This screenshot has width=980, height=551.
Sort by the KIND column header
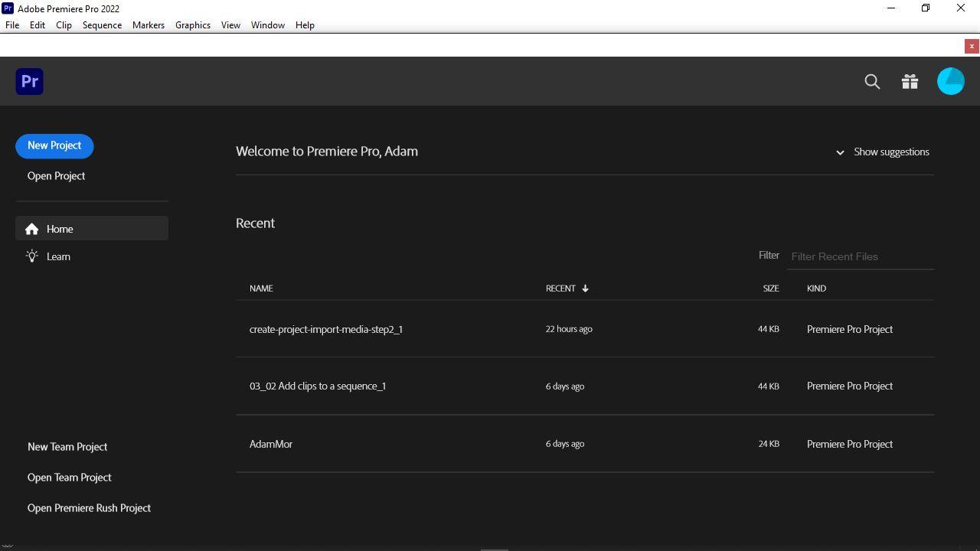(x=816, y=289)
